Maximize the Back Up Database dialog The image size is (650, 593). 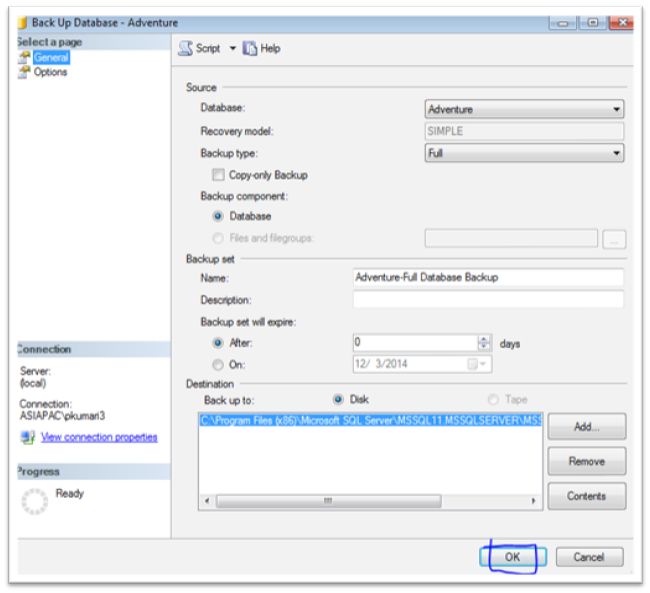pyautogui.click(x=593, y=23)
